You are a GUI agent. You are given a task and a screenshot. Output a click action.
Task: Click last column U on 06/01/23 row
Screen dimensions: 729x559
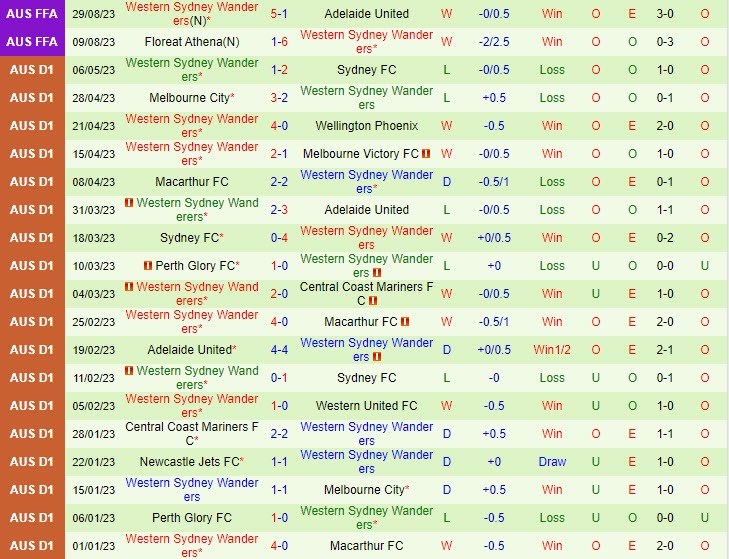[x=705, y=518]
